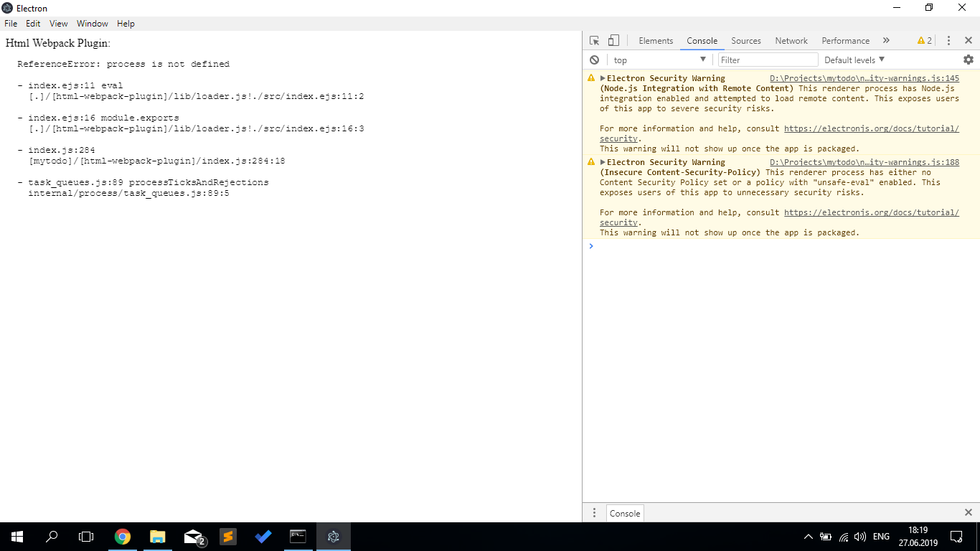Open the volume speaker tray icon
The height and width of the screenshot is (551, 980).
point(861,537)
